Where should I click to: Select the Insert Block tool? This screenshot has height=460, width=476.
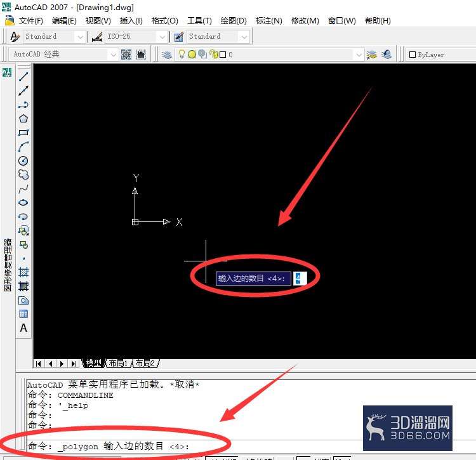[23, 230]
